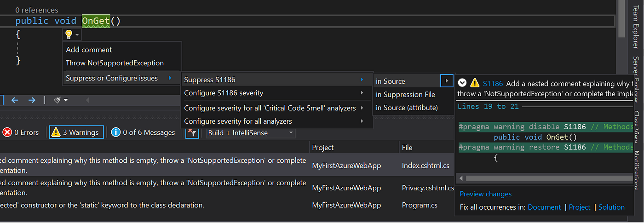Open 'Suppress or Configure issues' submenu

(122, 78)
